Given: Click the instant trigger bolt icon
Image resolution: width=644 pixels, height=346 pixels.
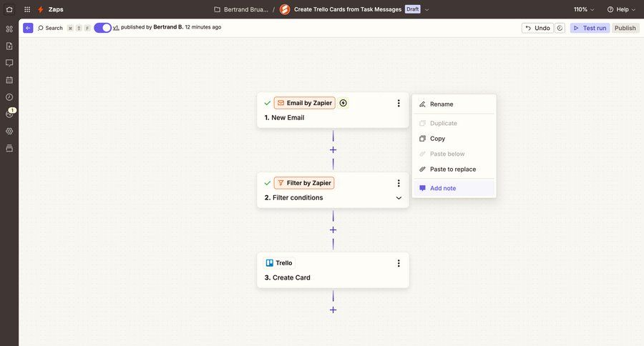Looking at the screenshot, I should 343,103.
